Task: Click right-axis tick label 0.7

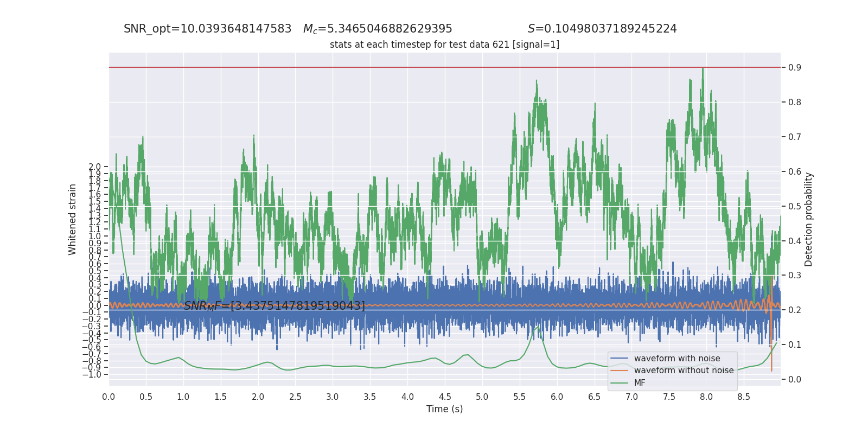Action: [795, 137]
